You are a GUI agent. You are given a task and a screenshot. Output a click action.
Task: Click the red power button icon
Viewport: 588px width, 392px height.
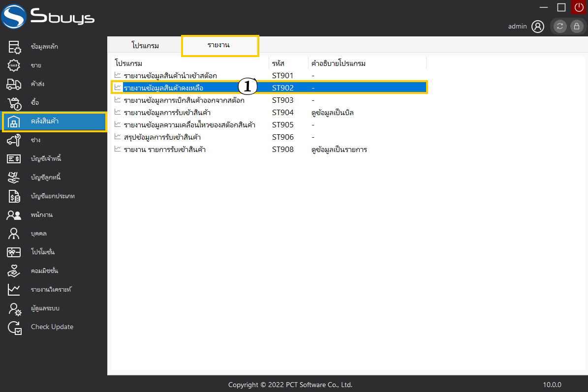pyautogui.click(x=579, y=7)
